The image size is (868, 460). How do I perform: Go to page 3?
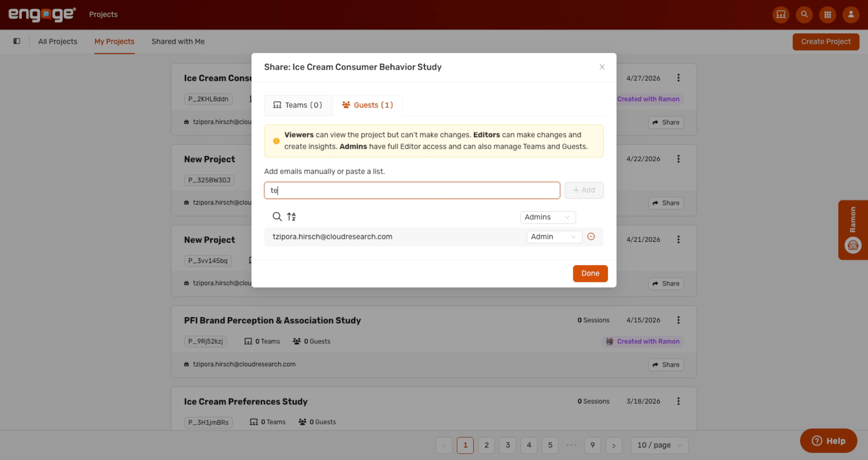click(x=508, y=446)
